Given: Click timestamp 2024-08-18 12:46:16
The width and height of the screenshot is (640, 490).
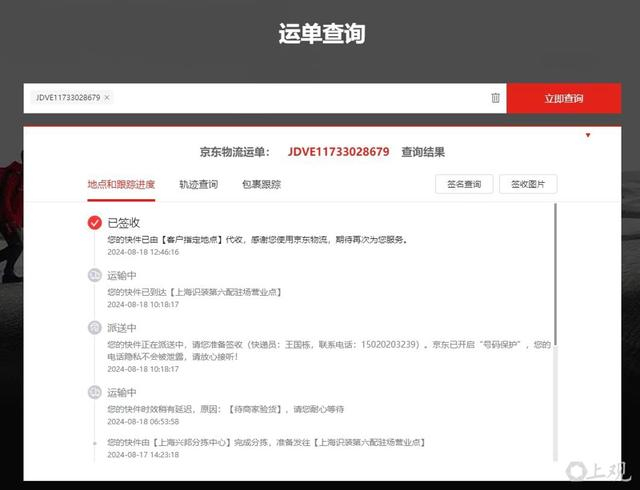Looking at the screenshot, I should click(x=143, y=252).
